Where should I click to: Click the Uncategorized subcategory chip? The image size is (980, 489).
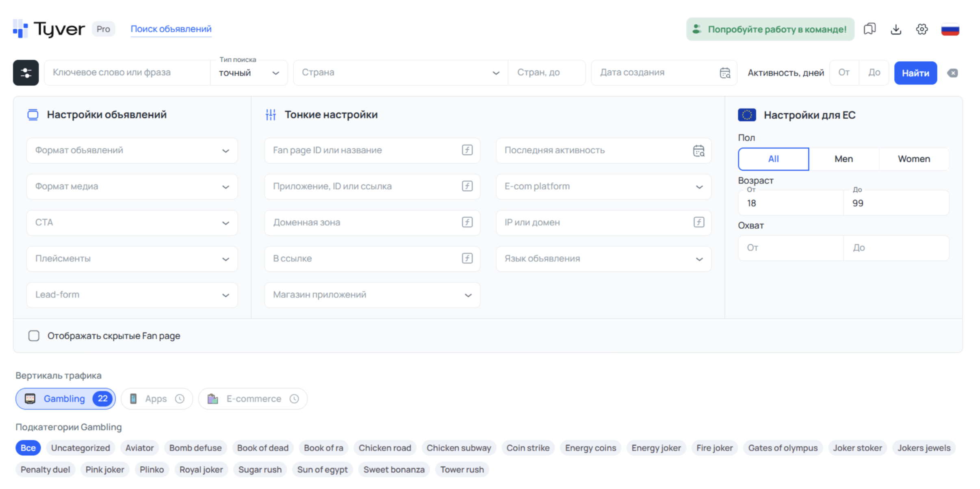pyautogui.click(x=80, y=448)
